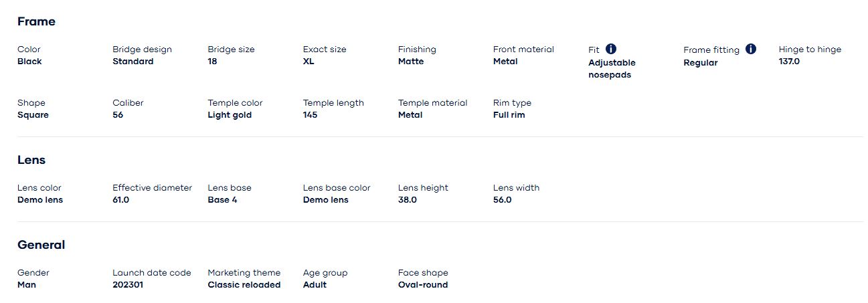868x303 pixels.
Task: Select the Light gold temple color value
Action: 230,115
